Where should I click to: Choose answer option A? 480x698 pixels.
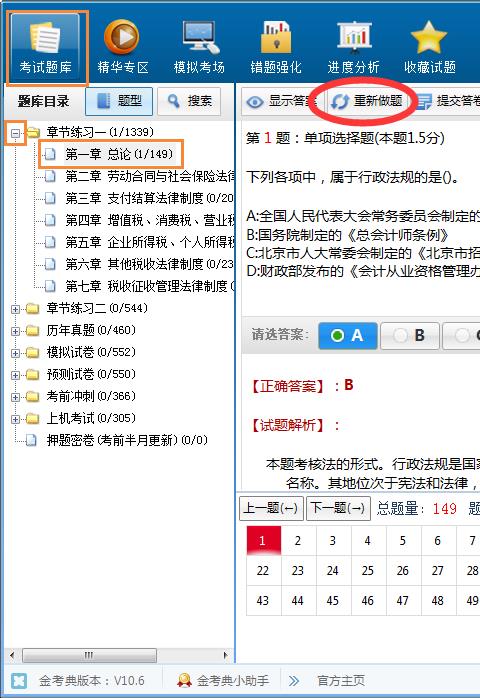[348, 336]
